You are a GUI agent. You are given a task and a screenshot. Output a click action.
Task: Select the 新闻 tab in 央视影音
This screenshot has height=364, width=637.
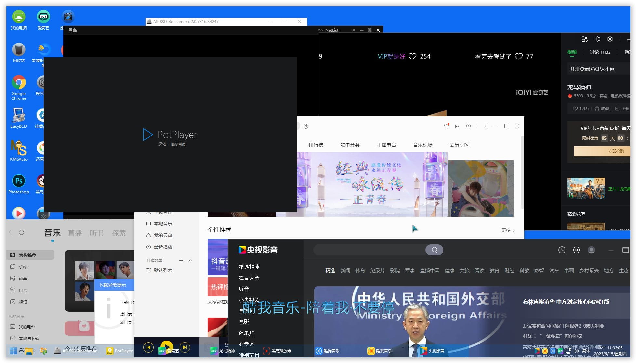(345, 270)
